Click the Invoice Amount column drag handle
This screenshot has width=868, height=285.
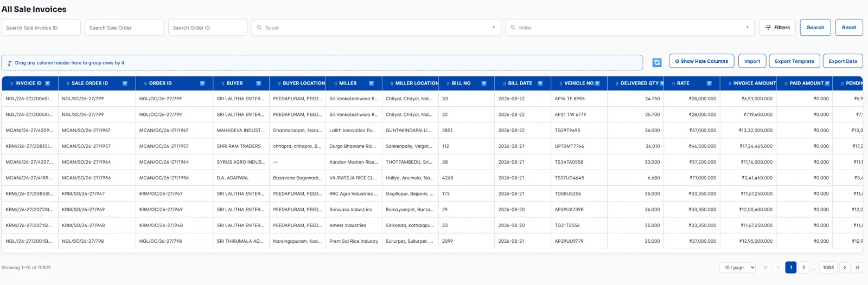tap(730, 83)
